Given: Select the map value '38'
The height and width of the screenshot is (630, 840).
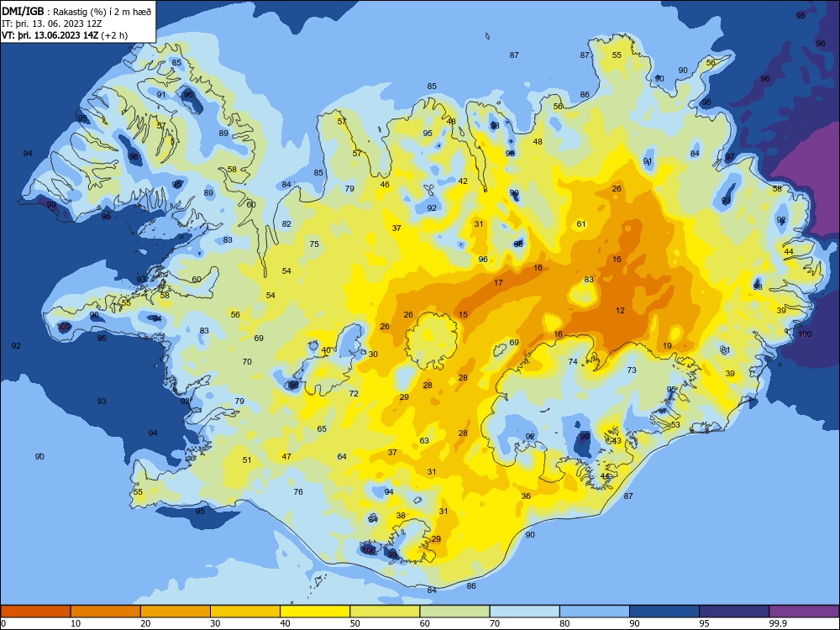Looking at the screenshot, I should (x=401, y=516).
